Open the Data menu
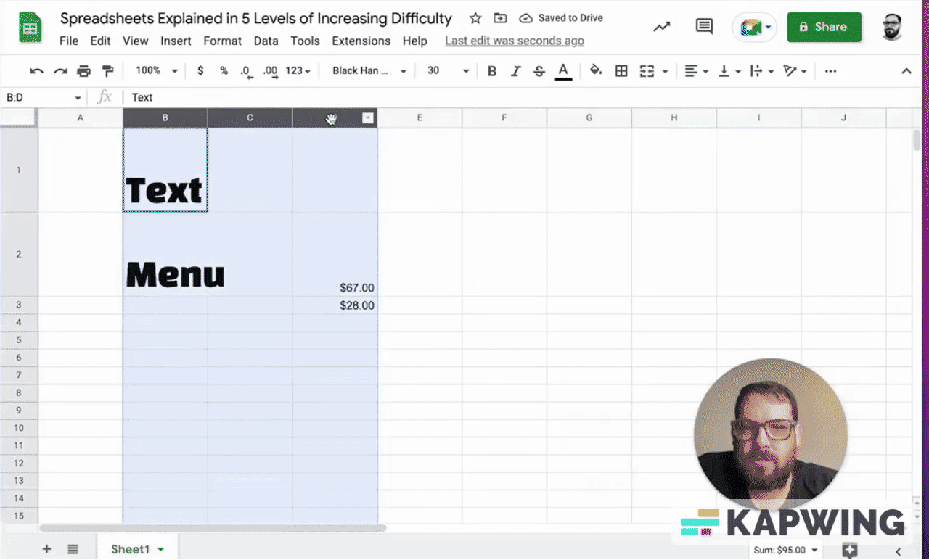 [x=266, y=41]
